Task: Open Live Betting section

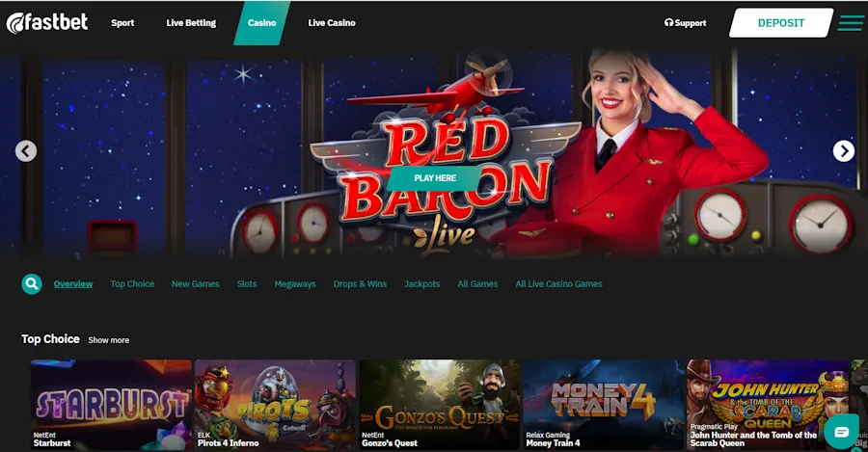Action: (x=191, y=23)
